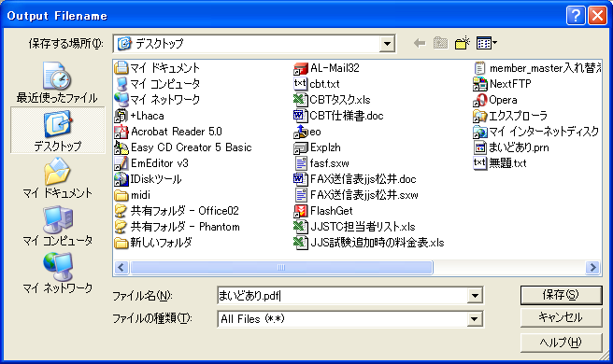Select the FlashGet shortcut
613x364 pixels.
(x=323, y=211)
